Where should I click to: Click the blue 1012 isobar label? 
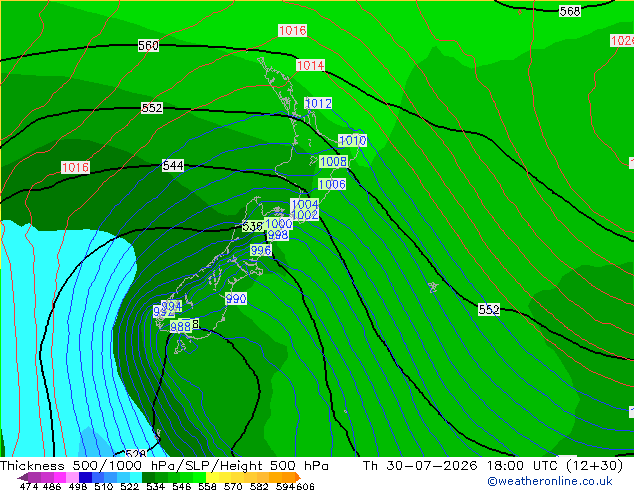[318, 103]
